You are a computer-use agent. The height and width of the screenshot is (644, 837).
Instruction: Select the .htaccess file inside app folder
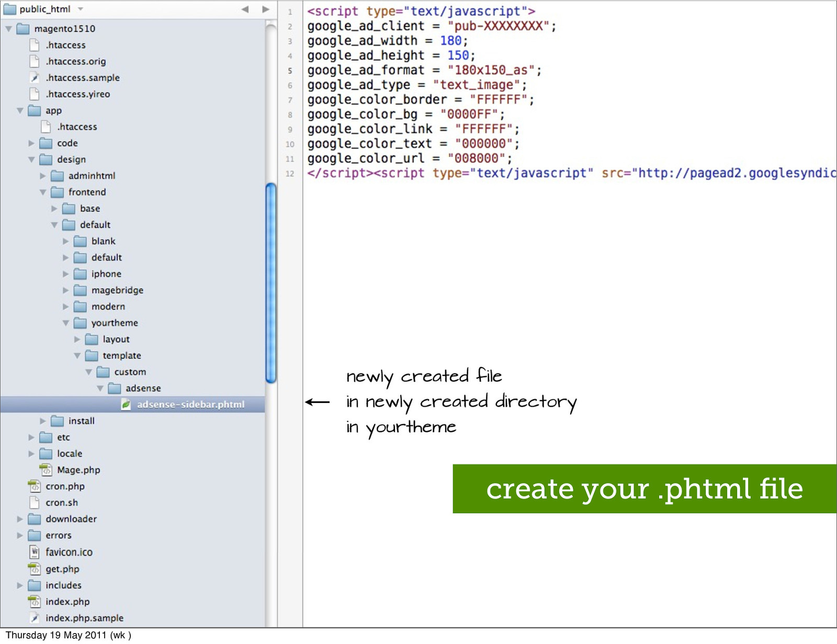77,126
